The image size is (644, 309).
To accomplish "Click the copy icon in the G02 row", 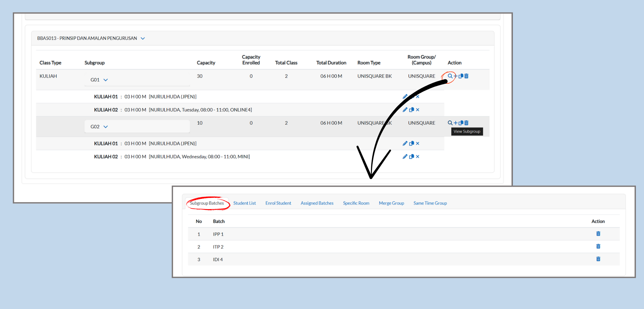I will [x=461, y=123].
